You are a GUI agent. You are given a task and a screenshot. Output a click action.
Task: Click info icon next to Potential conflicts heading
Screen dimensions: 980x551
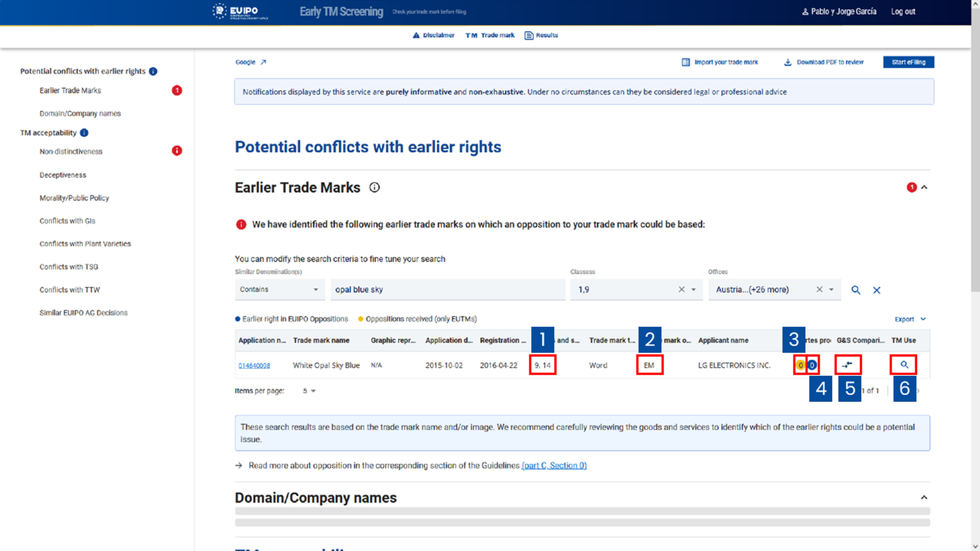click(x=153, y=71)
